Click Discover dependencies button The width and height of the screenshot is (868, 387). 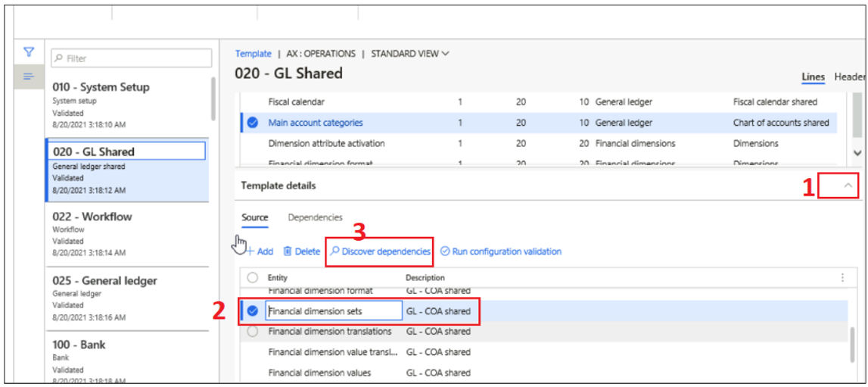pos(380,251)
